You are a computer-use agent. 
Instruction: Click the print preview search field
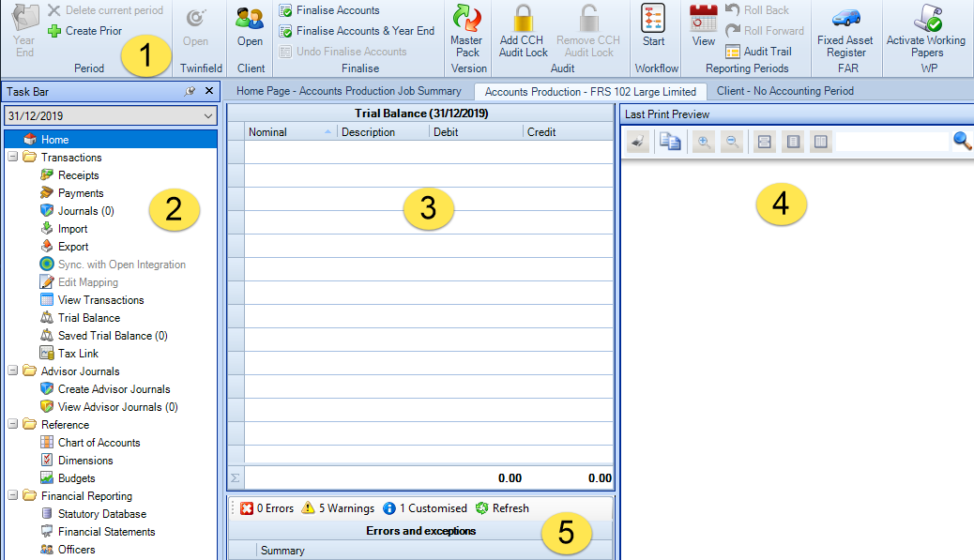(x=892, y=142)
